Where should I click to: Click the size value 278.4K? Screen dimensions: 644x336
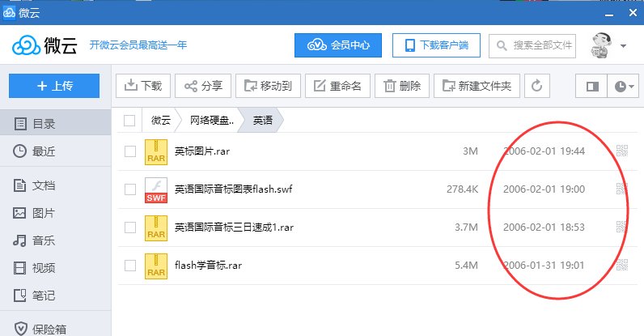coord(463,189)
